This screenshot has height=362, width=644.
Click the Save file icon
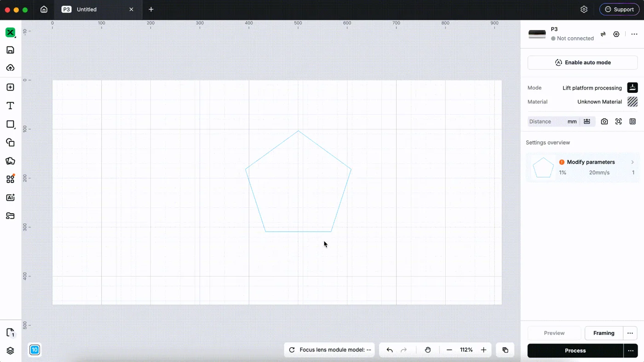[x=10, y=50]
